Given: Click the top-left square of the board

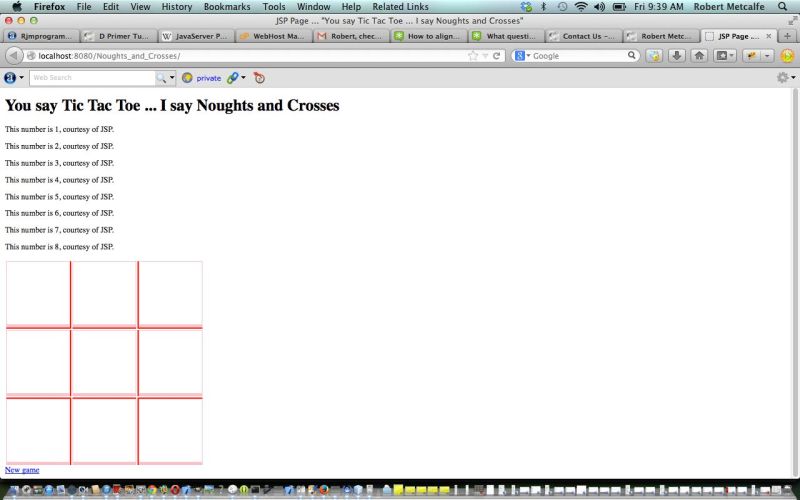Looking at the screenshot, I should tap(38, 293).
